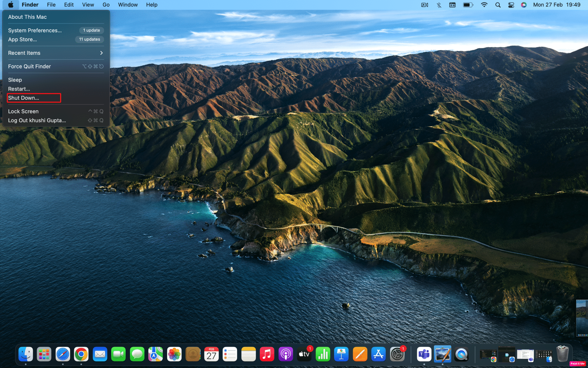Choose App Store... from Apple menu
The width and height of the screenshot is (588, 368).
coord(56,39)
